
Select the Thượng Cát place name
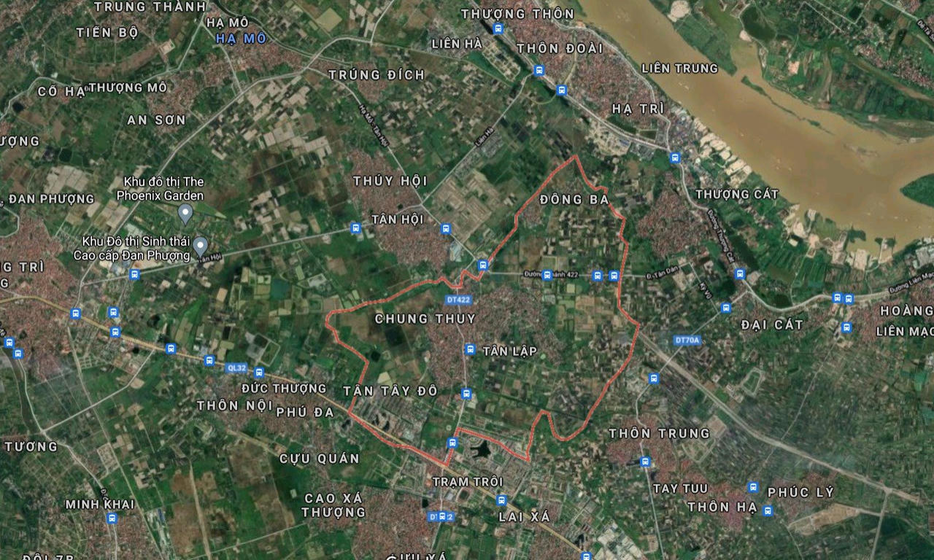coord(737,194)
